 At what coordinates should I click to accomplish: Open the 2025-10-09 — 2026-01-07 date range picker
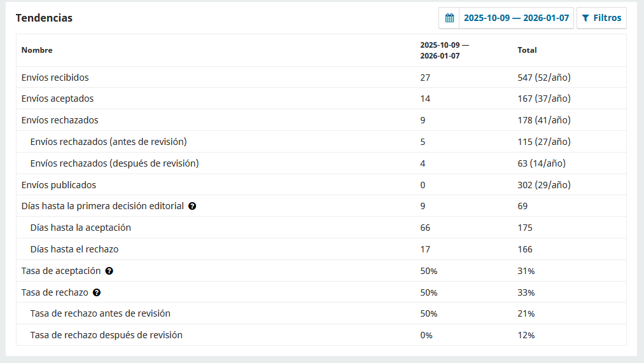point(516,18)
